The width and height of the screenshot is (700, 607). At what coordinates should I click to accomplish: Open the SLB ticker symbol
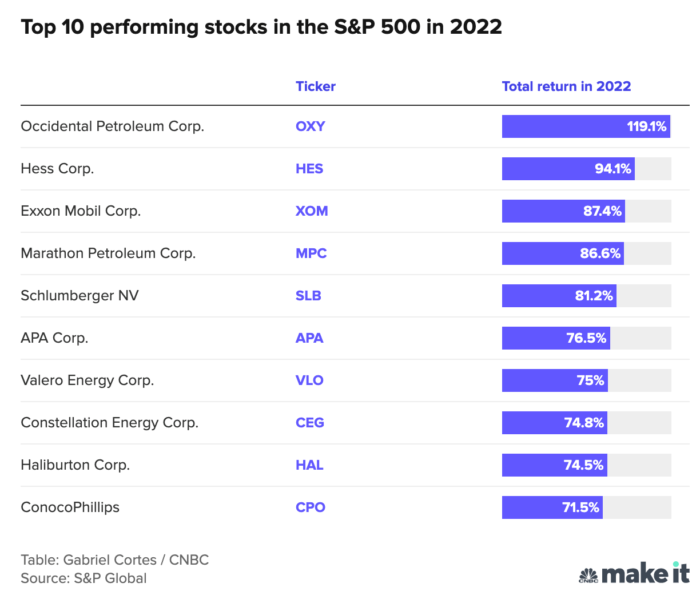click(309, 296)
